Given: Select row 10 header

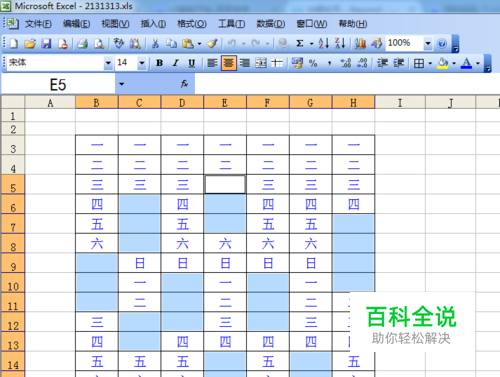Looking at the screenshot, I should click(13, 283).
